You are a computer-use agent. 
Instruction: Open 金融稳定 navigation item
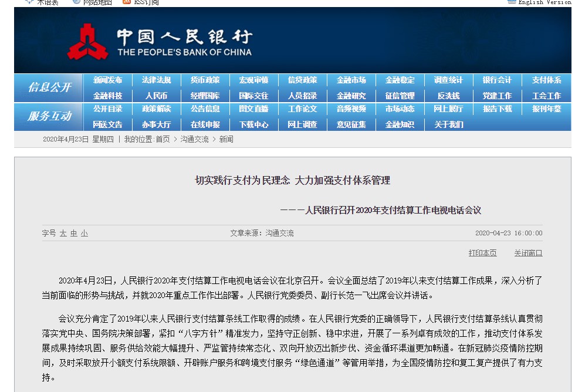[400, 80]
